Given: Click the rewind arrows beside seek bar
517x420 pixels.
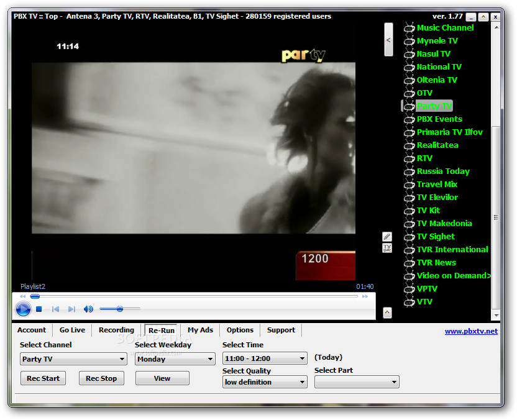Looking at the screenshot, I should (x=22, y=296).
